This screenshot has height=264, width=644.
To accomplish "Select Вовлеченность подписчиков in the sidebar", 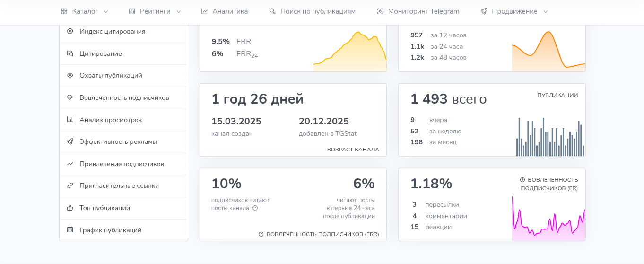I will pyautogui.click(x=124, y=98).
